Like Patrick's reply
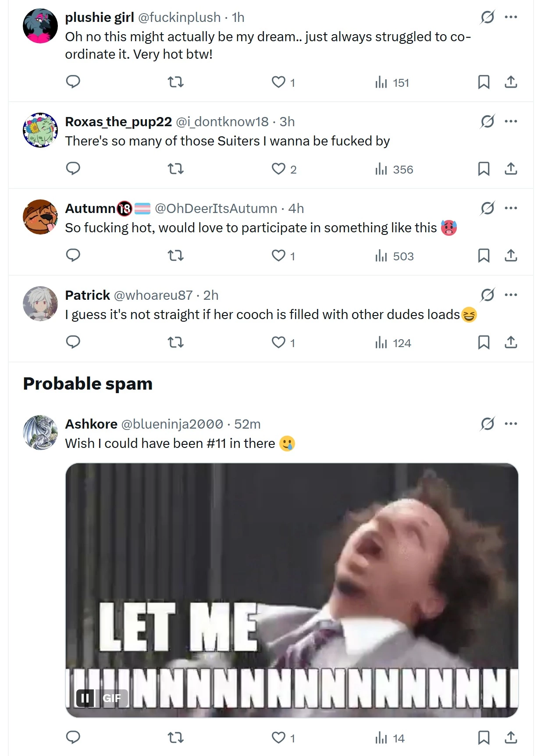The height and width of the screenshot is (756, 541). 283,342
